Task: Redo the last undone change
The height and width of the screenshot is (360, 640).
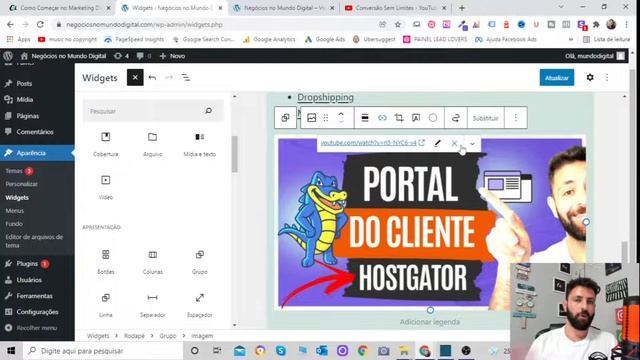Action: point(169,78)
